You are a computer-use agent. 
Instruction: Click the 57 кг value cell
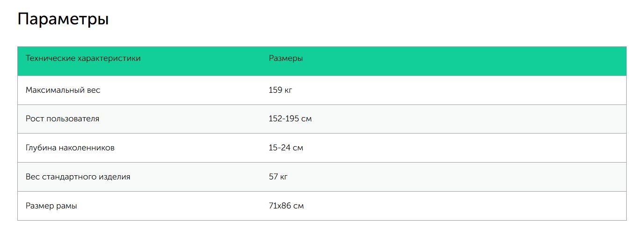click(x=278, y=177)
